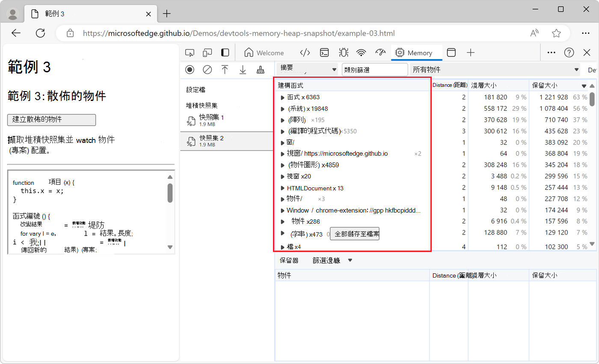
Task: Sort by 保留大小 column in top grid
Action: 559,86
